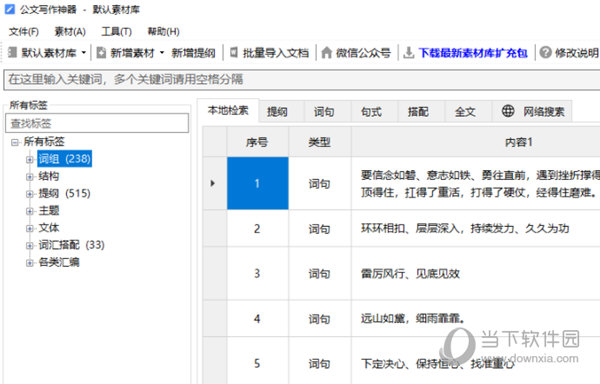600x384 pixels.
Task: Click the download arrow icon in toolbar
Action: pos(408,52)
